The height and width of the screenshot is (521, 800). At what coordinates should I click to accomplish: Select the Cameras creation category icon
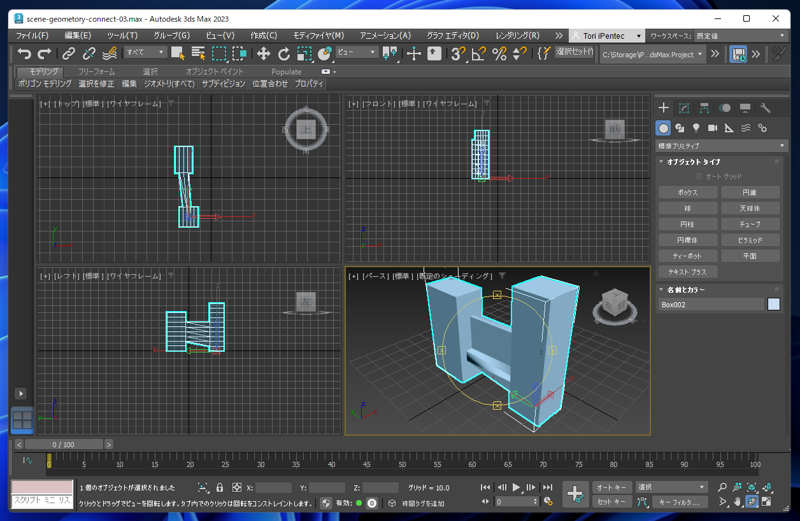point(713,128)
